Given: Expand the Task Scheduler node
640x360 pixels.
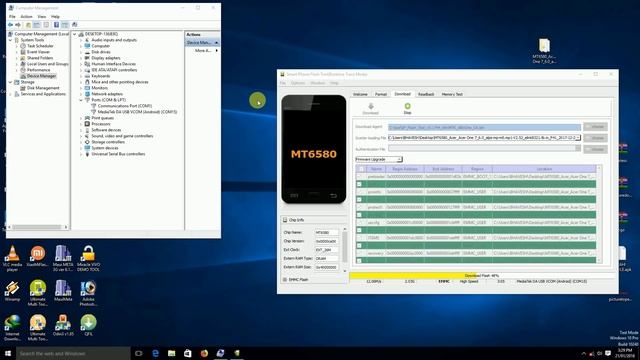Looking at the screenshot, I should [17, 46].
